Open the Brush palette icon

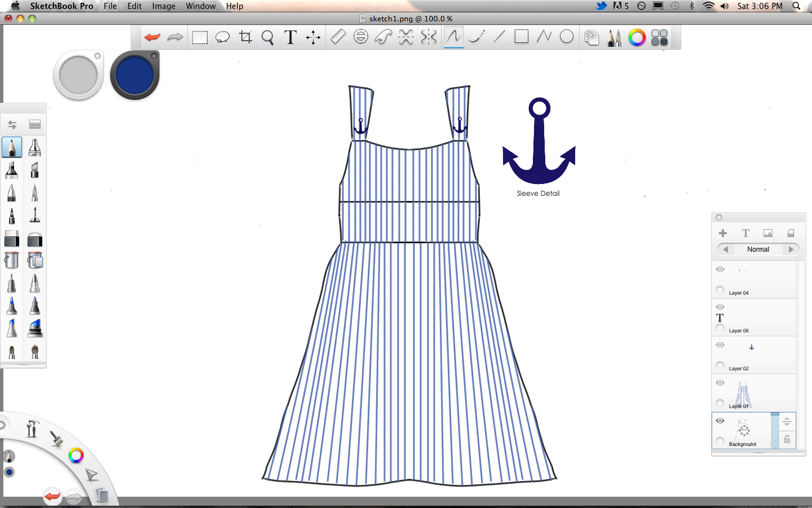tap(614, 38)
